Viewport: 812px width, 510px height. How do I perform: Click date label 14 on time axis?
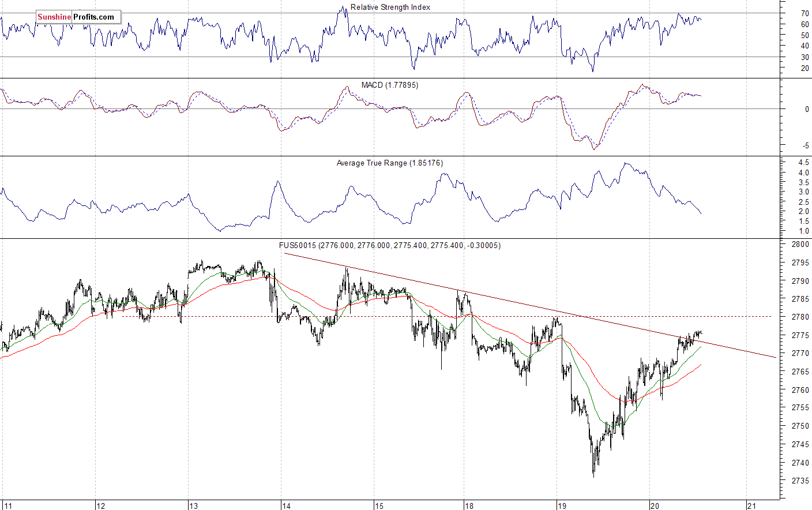[286, 506]
